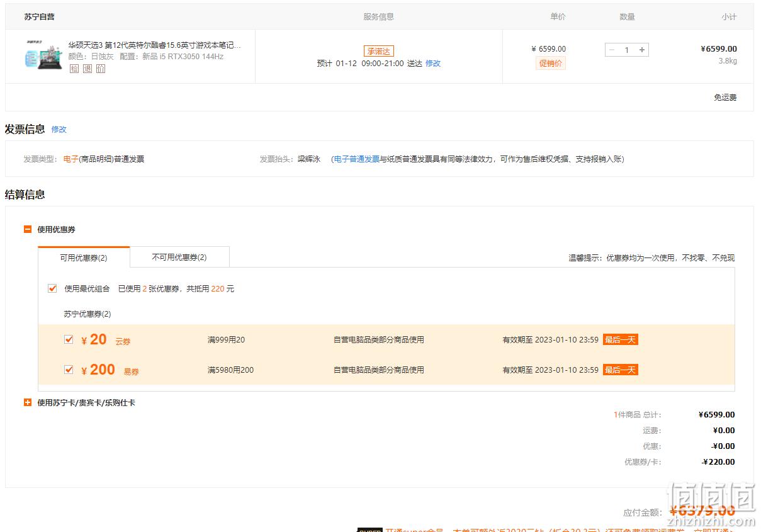Click 修改 link for delivery time
The width and height of the screenshot is (761, 532).
(433, 64)
